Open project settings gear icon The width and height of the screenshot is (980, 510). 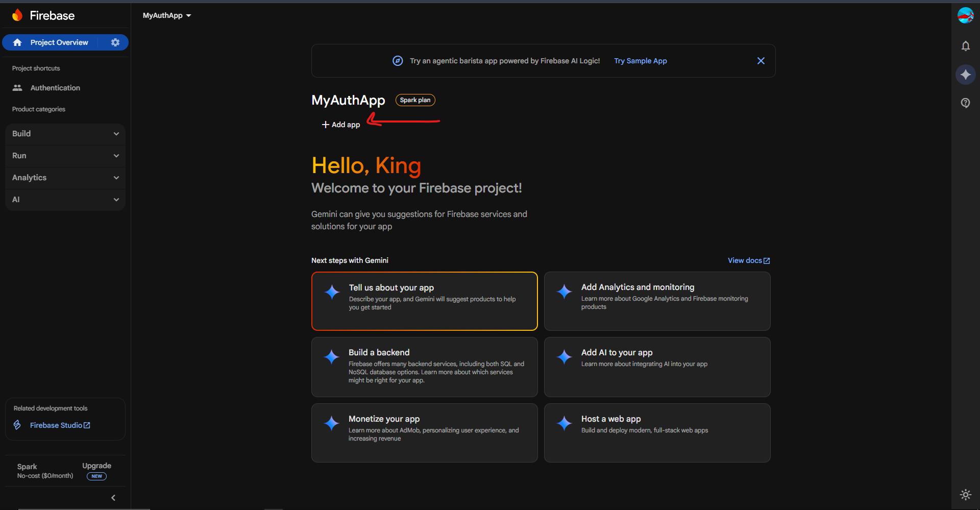[115, 42]
